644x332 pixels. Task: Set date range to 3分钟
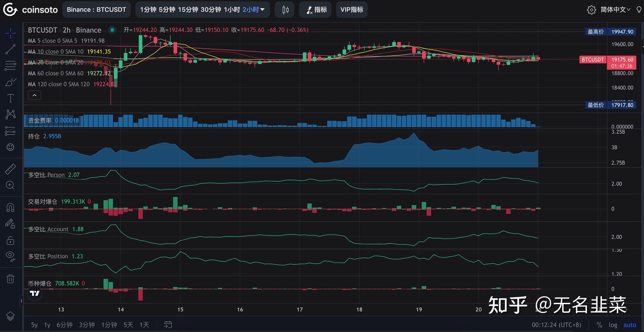tap(87, 325)
